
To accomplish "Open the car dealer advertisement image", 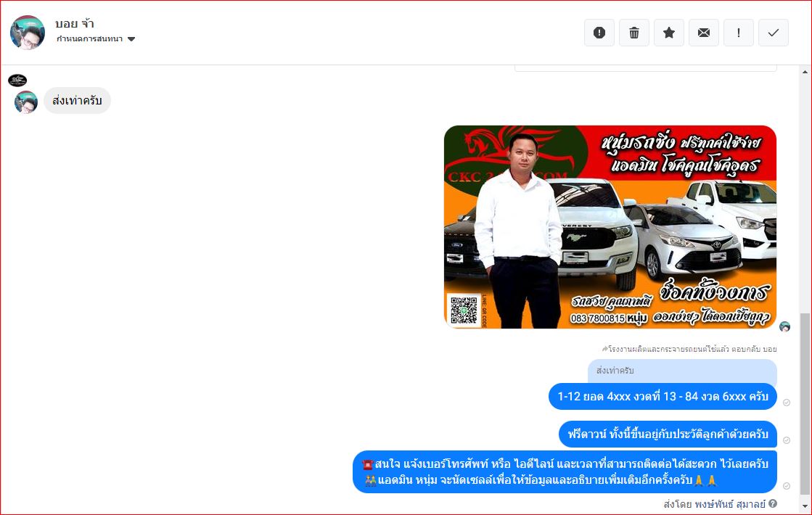I will click(x=610, y=227).
